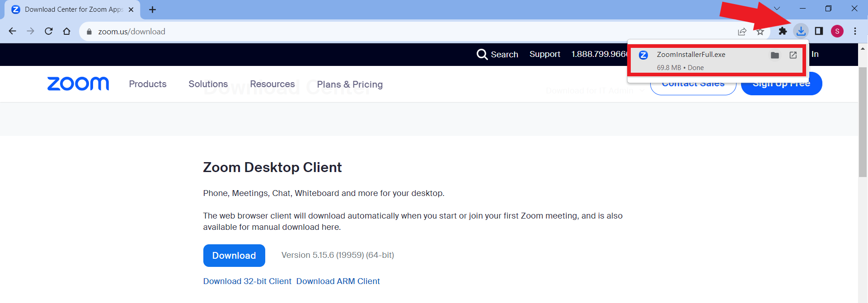868x303 pixels.
Task: Open the profile avatar labeled S
Action: pyautogui.click(x=837, y=31)
